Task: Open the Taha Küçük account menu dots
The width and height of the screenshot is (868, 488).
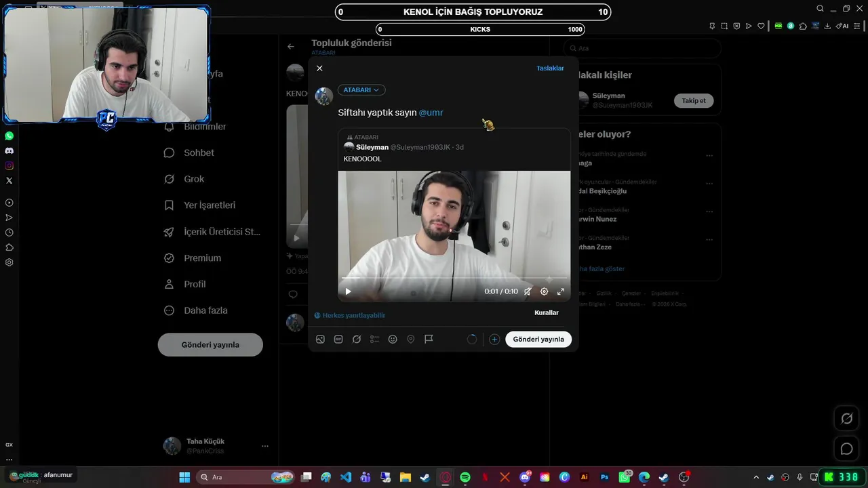Action: (265, 446)
